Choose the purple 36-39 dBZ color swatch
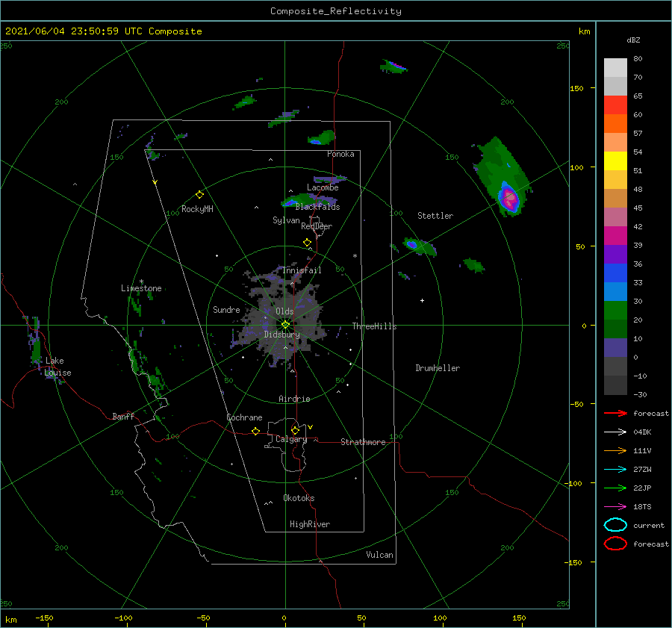Screen dimensions: 672x628 615,255
